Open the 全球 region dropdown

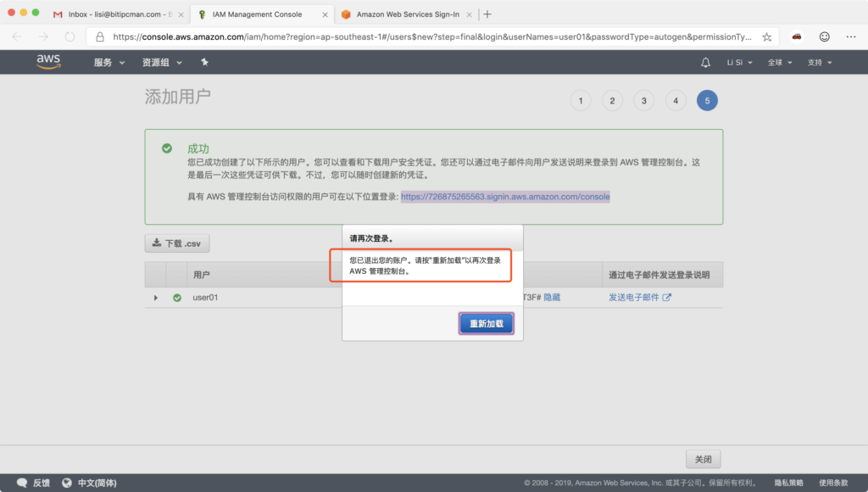point(780,63)
